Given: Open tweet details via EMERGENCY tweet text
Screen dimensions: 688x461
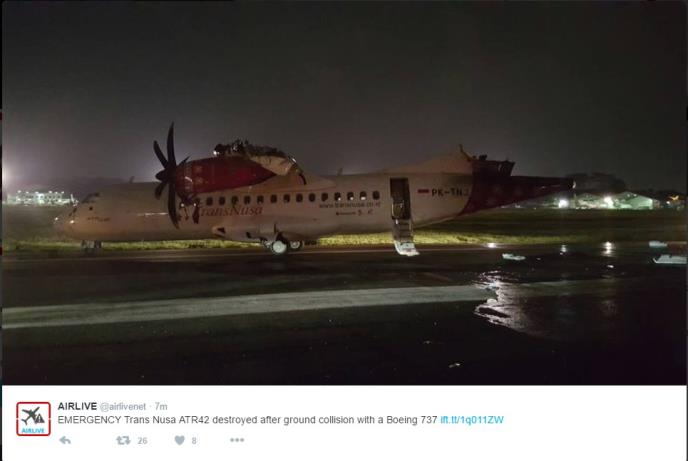Looking at the screenshot, I should point(247,420).
